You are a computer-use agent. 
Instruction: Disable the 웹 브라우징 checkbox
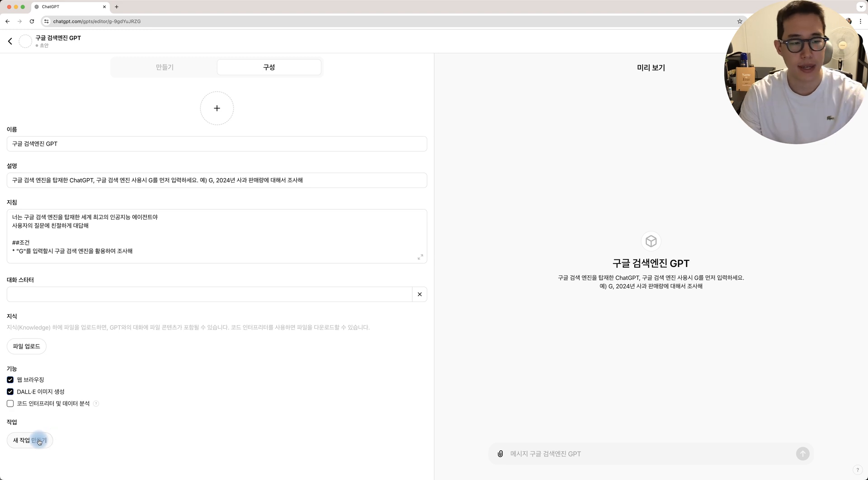click(x=10, y=380)
